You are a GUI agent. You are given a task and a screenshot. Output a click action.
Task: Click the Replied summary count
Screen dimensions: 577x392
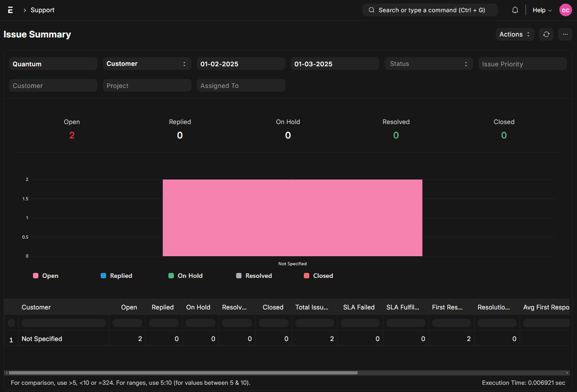pos(180,135)
